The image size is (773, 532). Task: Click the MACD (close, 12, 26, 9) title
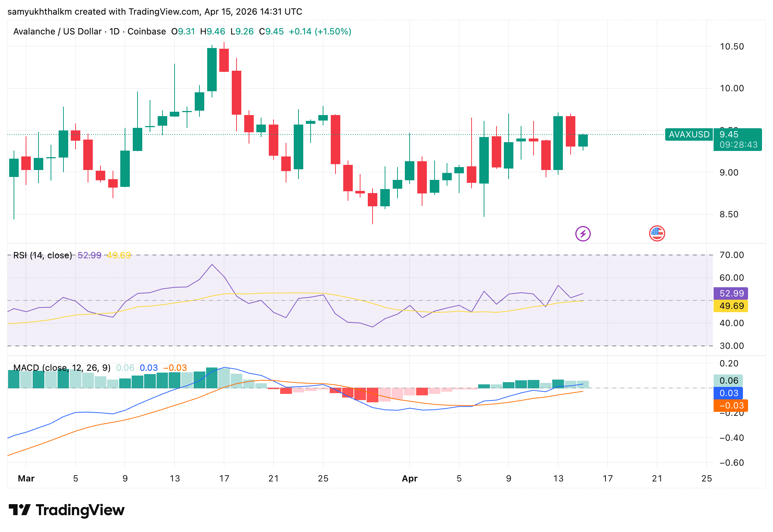(62, 367)
